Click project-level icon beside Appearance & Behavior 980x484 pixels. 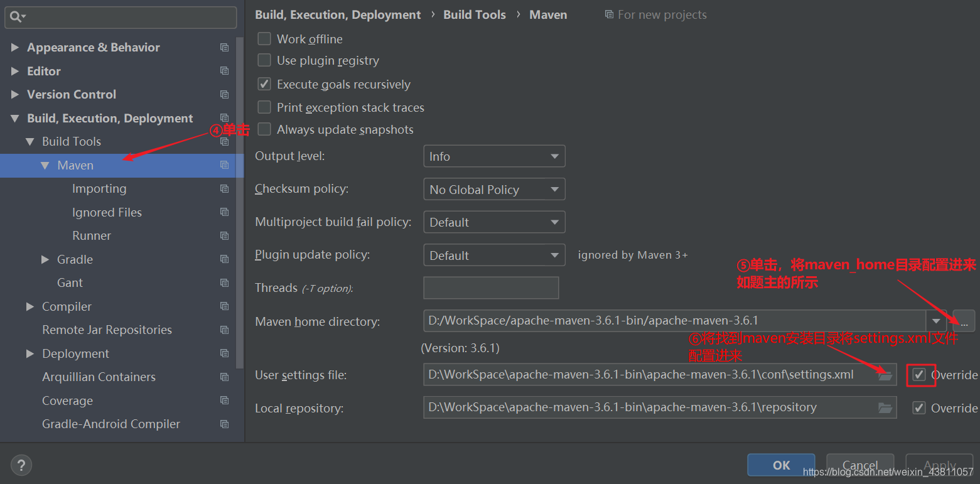[224, 47]
